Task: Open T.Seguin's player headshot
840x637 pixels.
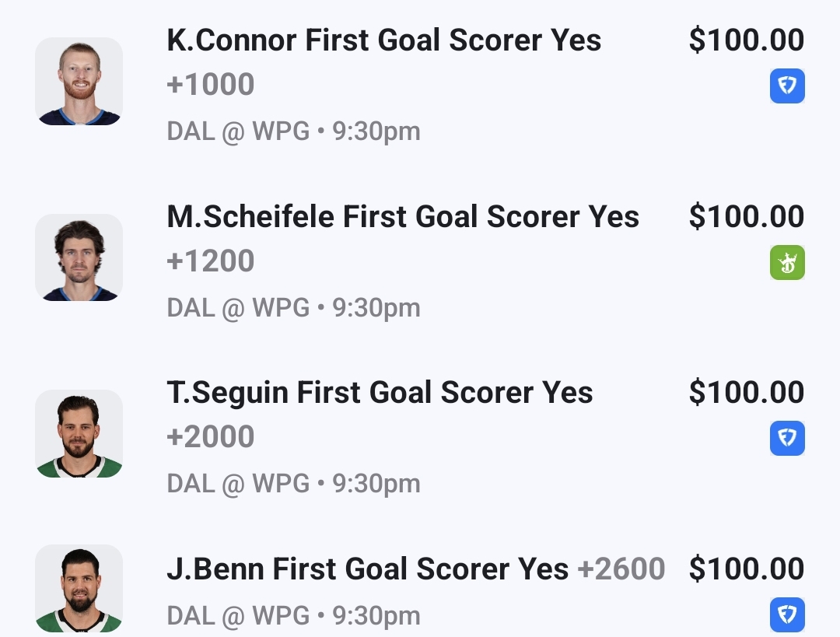Action: pos(79,433)
